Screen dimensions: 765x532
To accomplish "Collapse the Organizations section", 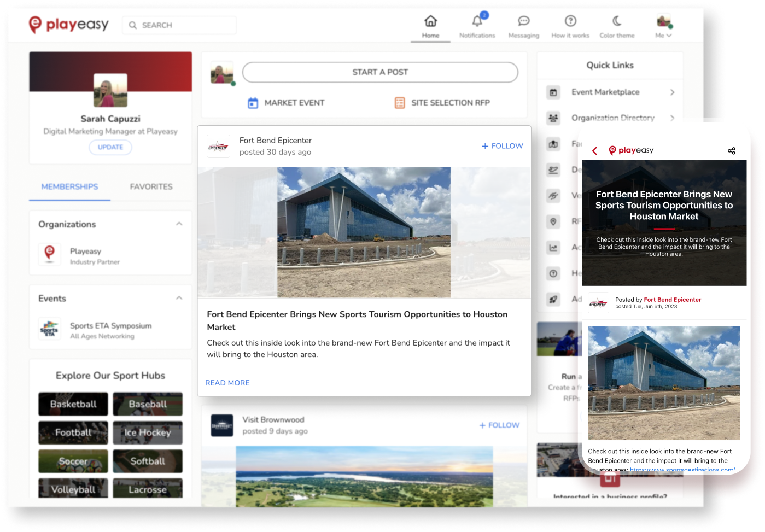I will point(179,224).
